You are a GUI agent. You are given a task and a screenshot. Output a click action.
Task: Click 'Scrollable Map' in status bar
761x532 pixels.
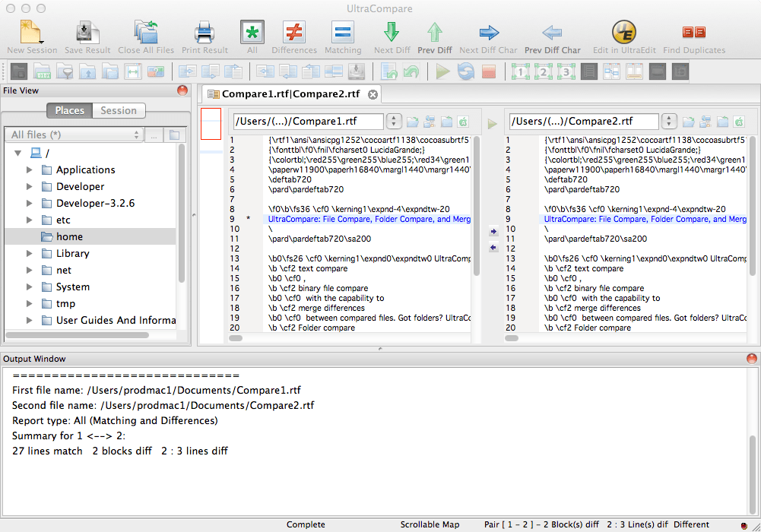(430, 524)
